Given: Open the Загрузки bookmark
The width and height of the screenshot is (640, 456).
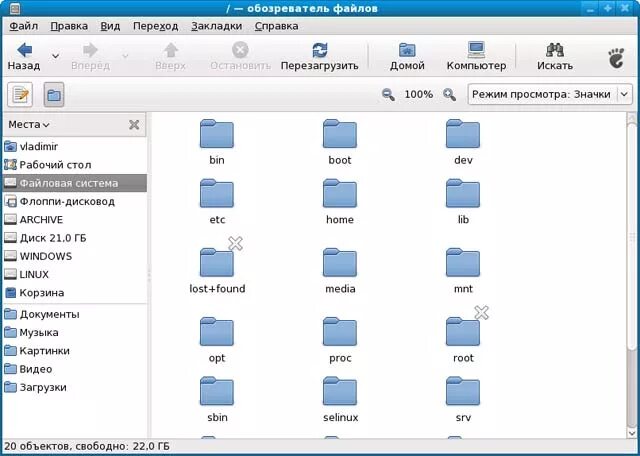Looking at the screenshot, I should click(74, 387).
